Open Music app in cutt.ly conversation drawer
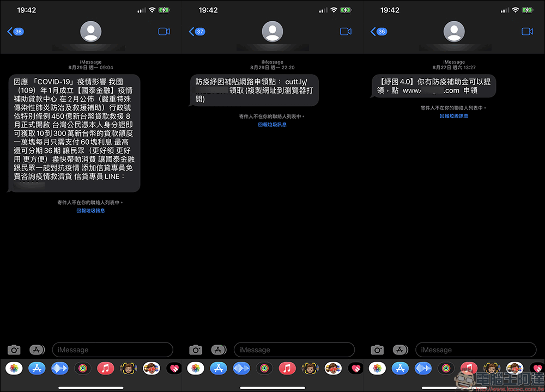Viewport: 545px width, 392px height. point(287,368)
